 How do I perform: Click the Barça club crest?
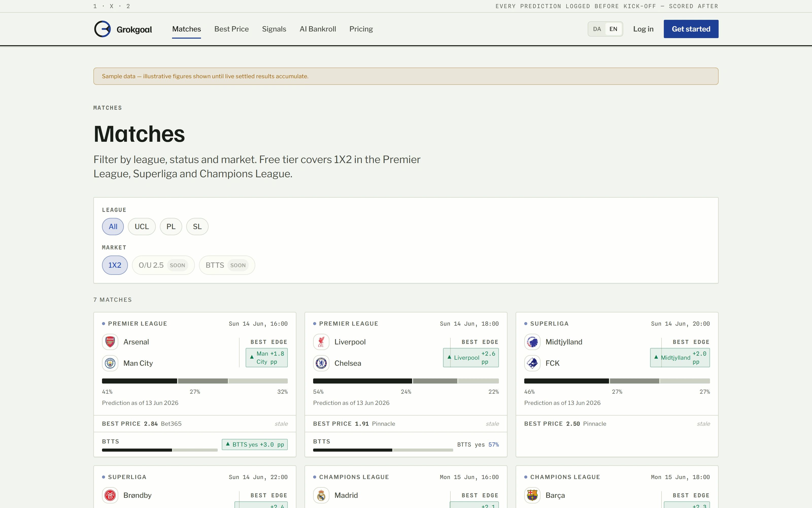532,495
